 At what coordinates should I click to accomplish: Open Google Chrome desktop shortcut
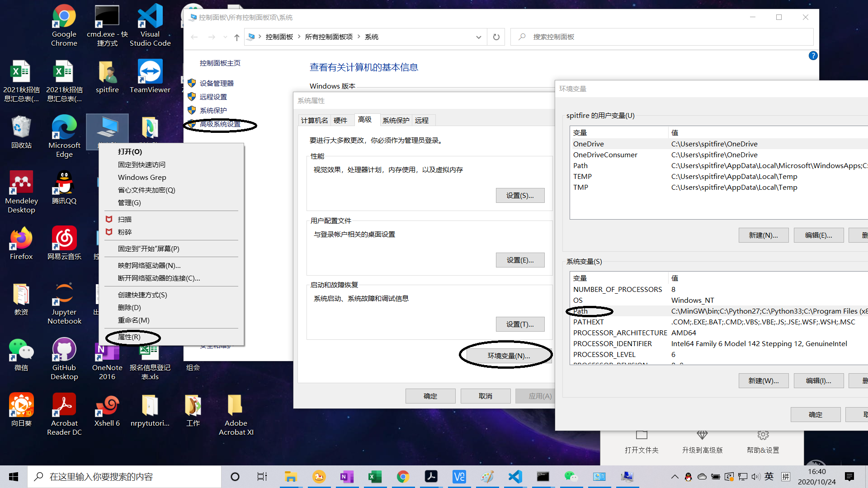coord(64,25)
